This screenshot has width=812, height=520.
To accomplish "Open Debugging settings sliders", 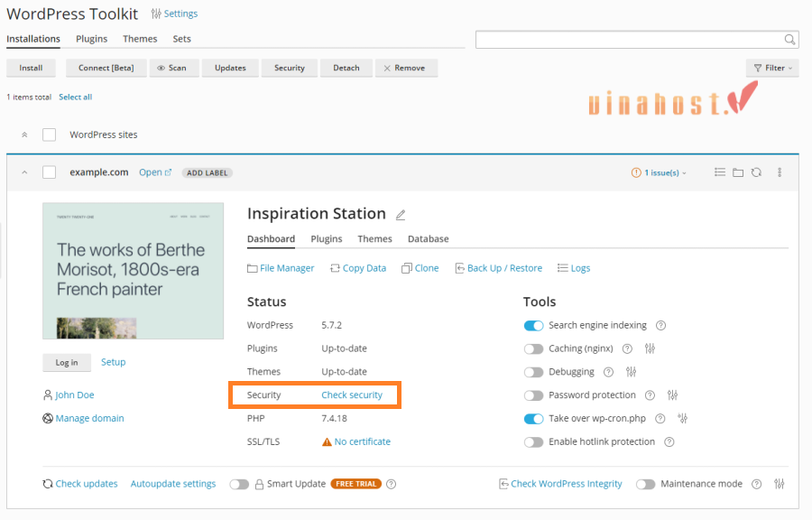I will click(631, 372).
